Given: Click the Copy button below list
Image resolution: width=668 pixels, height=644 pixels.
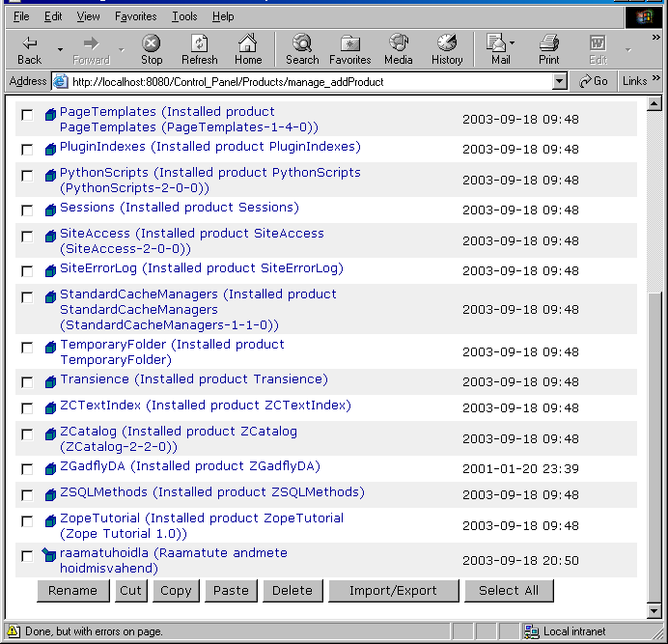Looking at the screenshot, I should 176,590.
